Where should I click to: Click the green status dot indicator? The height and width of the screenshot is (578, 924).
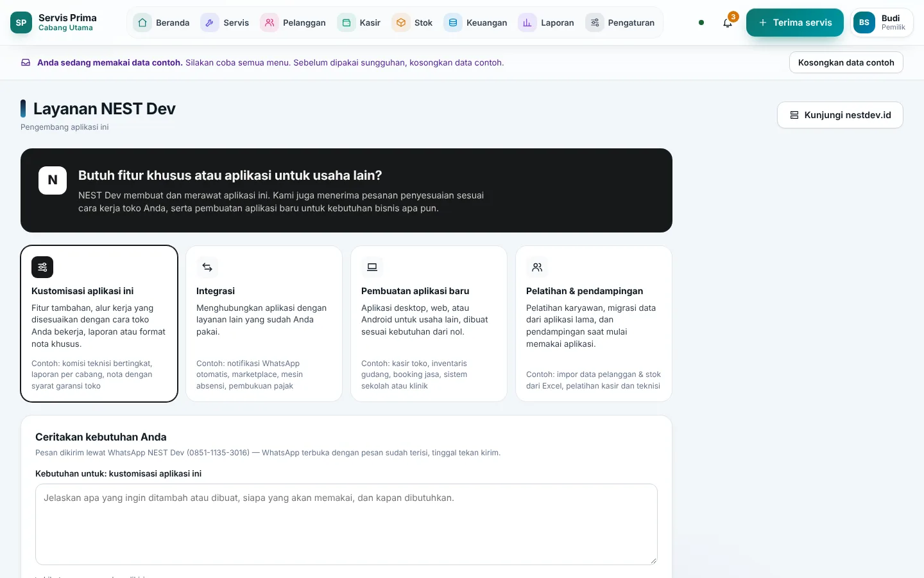click(x=701, y=22)
